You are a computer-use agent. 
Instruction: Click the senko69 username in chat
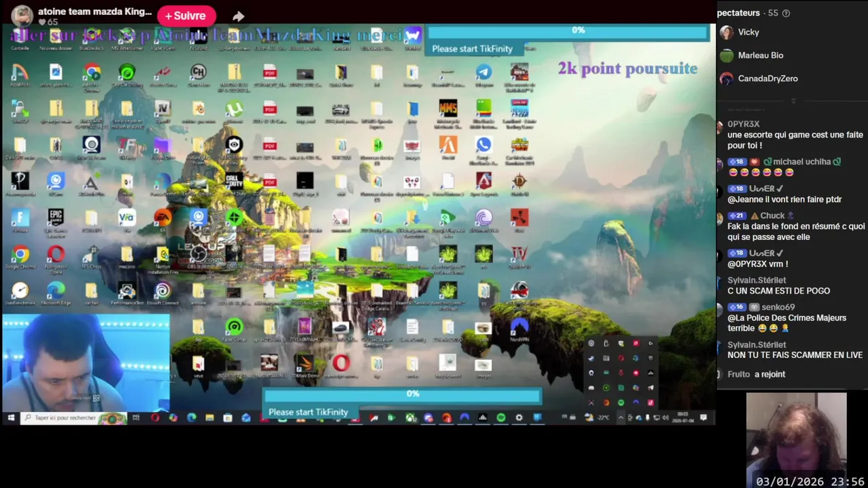pos(778,307)
